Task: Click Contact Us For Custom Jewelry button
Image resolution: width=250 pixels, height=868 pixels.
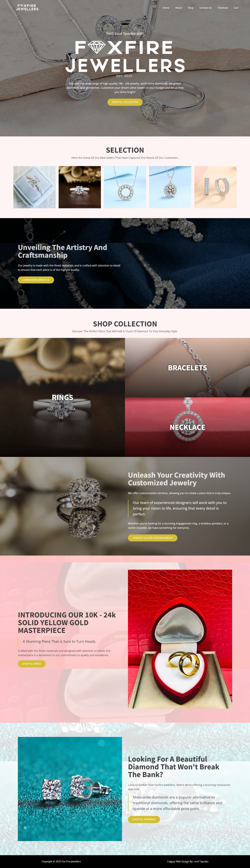Action: [x=153, y=538]
